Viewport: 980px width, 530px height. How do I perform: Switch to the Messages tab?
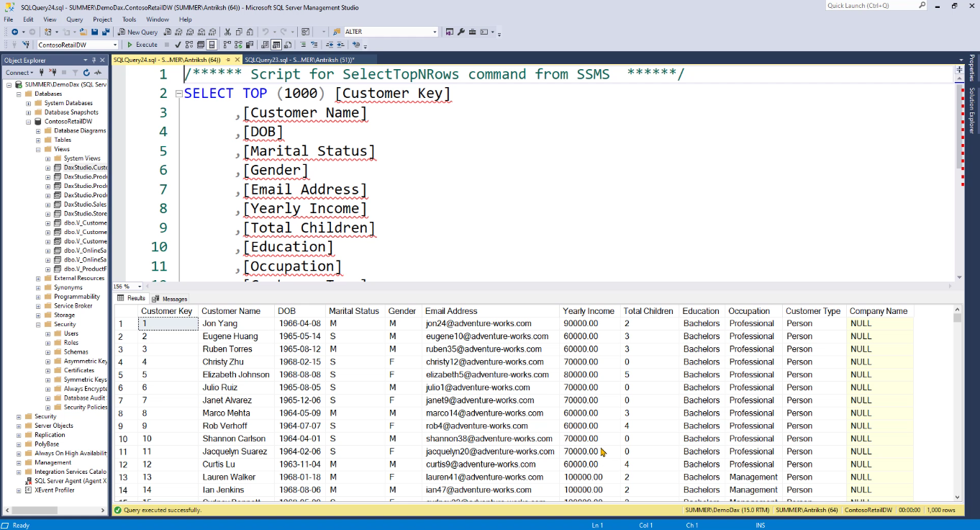pos(170,298)
